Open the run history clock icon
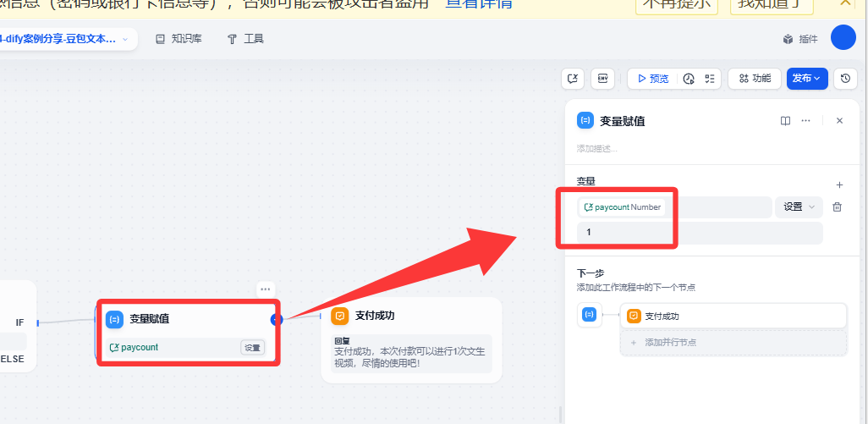The image size is (868, 424). click(689, 79)
